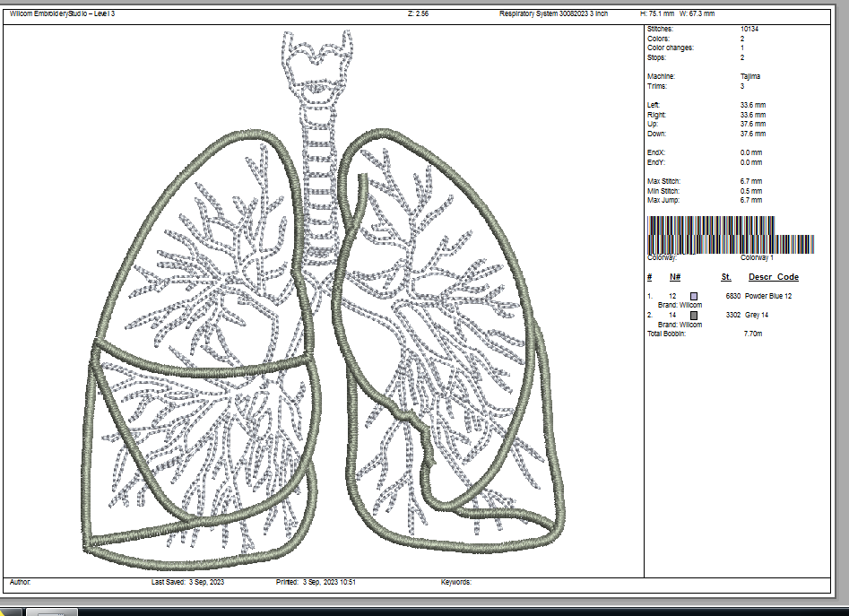Screen dimensions: 849x616
Task: Click the 'Author:' field in footer
Action: (x=21, y=582)
